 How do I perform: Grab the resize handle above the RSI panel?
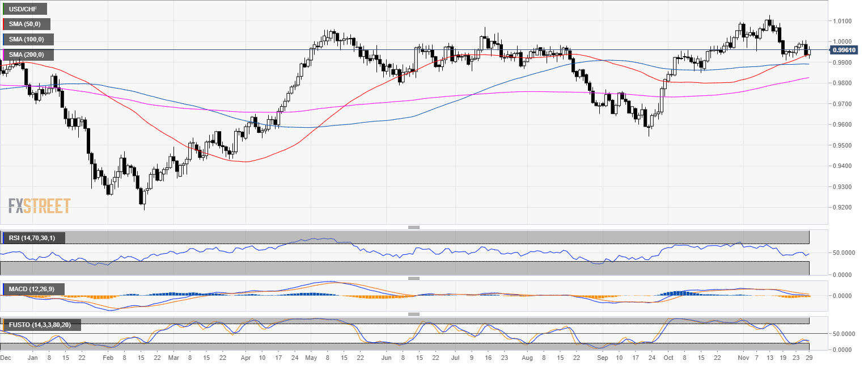tap(413, 228)
